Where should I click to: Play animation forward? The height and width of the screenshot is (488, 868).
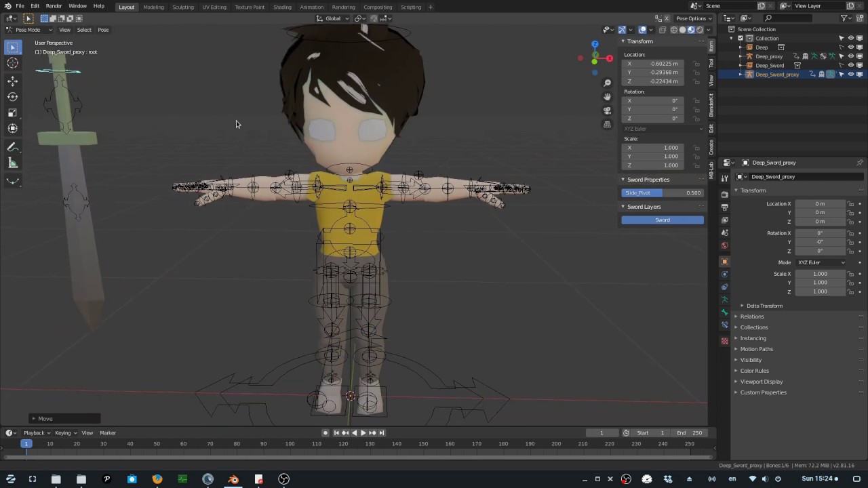point(363,432)
